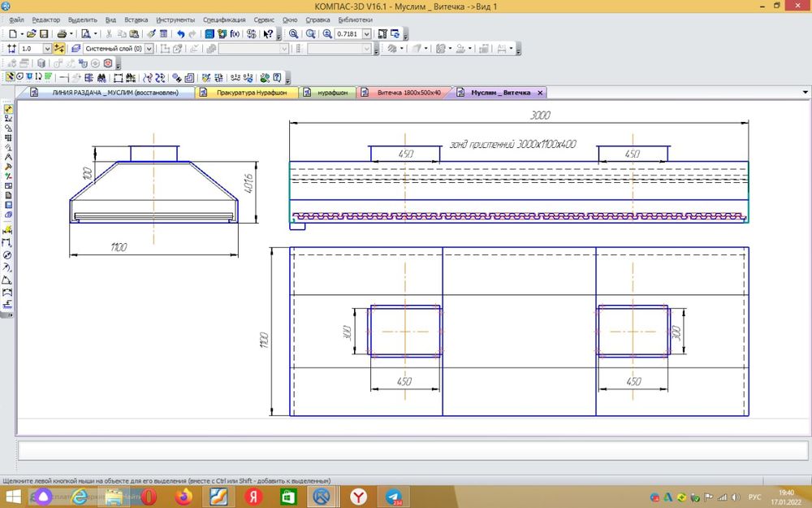Select the Geometry panel icon in left sidebar

8,109
